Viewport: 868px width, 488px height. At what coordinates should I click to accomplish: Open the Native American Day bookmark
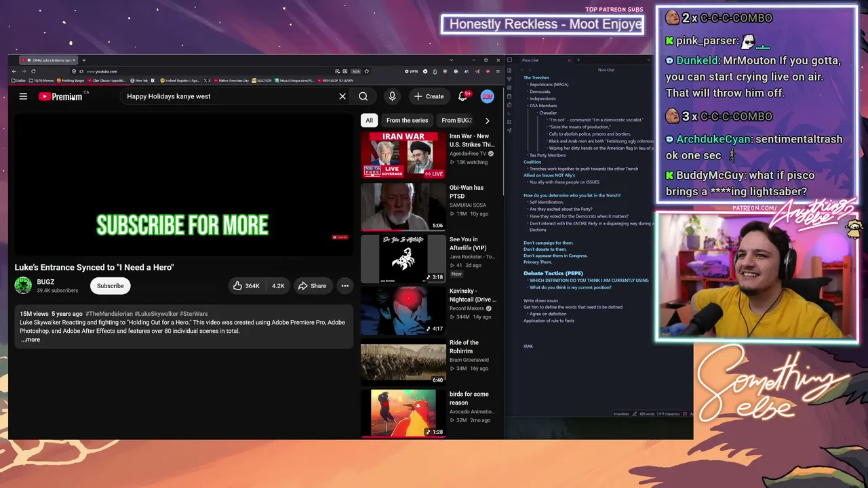231,81
